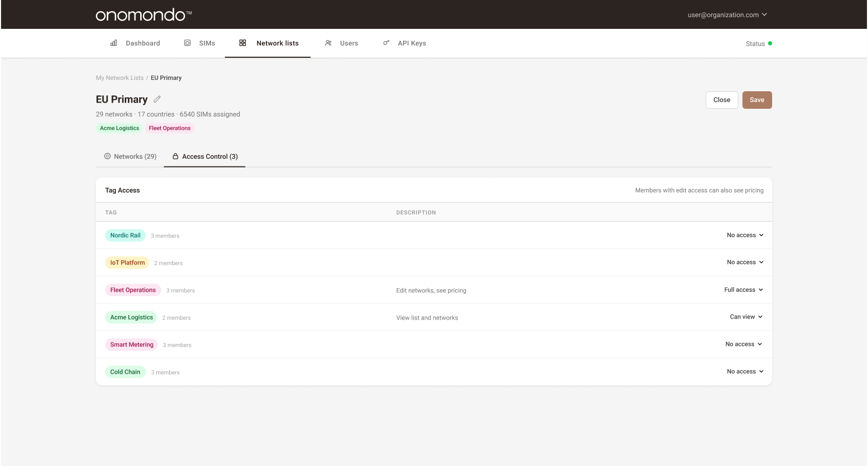
Task: Click the Close button
Action: [721, 99]
